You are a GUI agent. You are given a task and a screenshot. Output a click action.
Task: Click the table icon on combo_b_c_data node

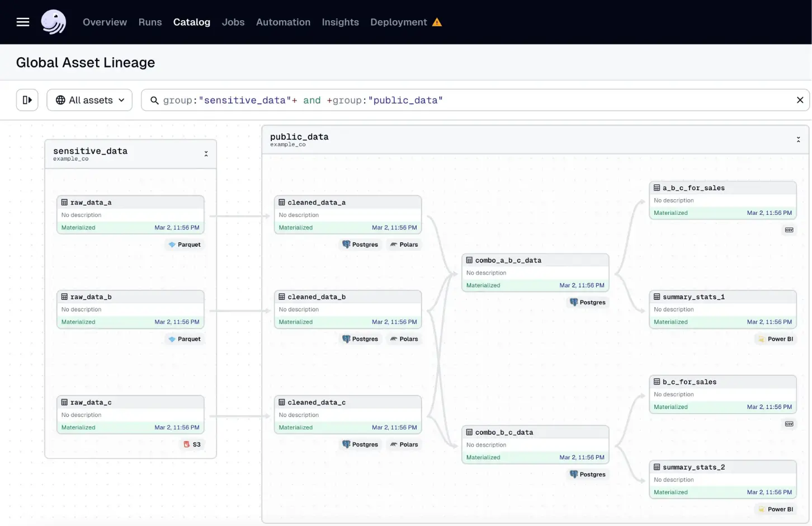pos(469,433)
